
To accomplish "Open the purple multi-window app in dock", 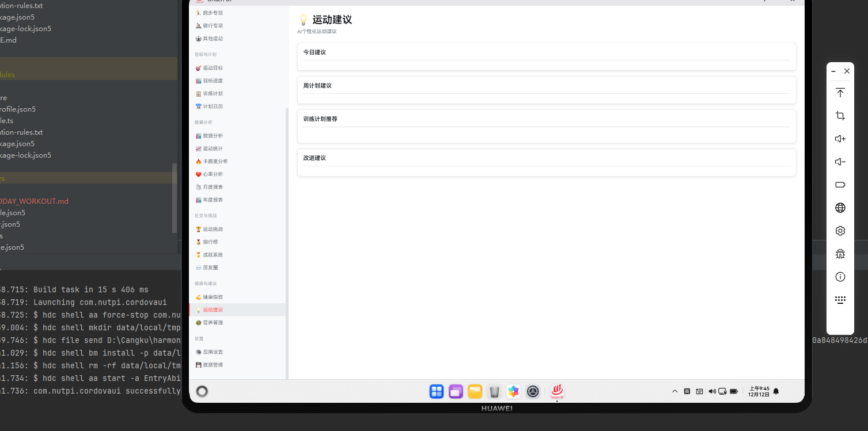I will (x=456, y=392).
